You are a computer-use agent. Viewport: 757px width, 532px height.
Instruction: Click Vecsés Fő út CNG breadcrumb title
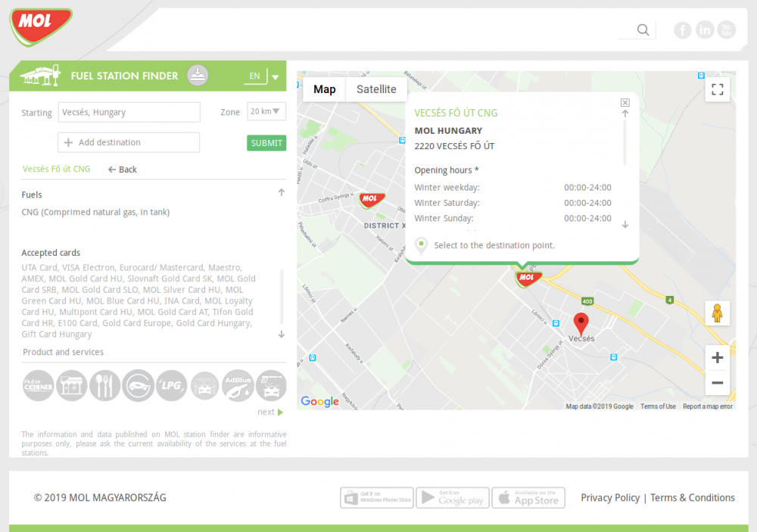pyautogui.click(x=56, y=169)
